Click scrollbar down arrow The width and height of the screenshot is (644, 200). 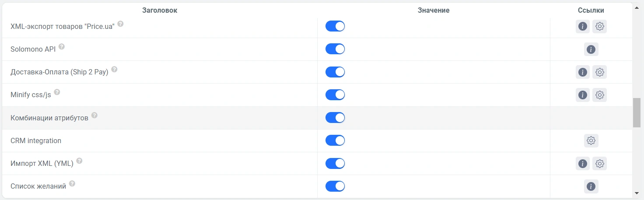point(637,193)
